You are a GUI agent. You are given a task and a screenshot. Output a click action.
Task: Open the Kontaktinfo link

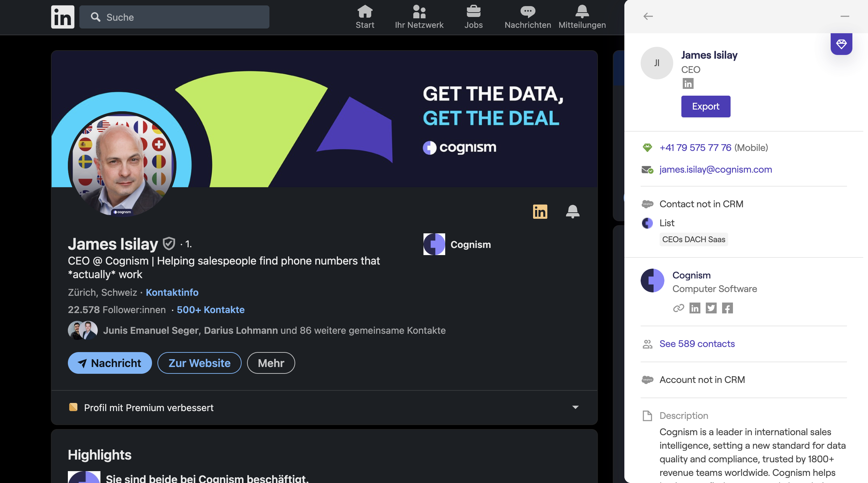172,292
